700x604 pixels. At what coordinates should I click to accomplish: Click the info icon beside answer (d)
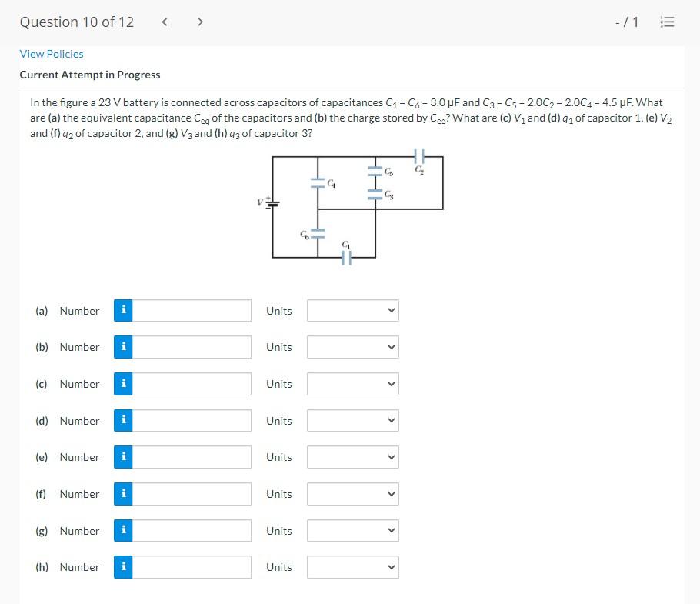(x=123, y=420)
